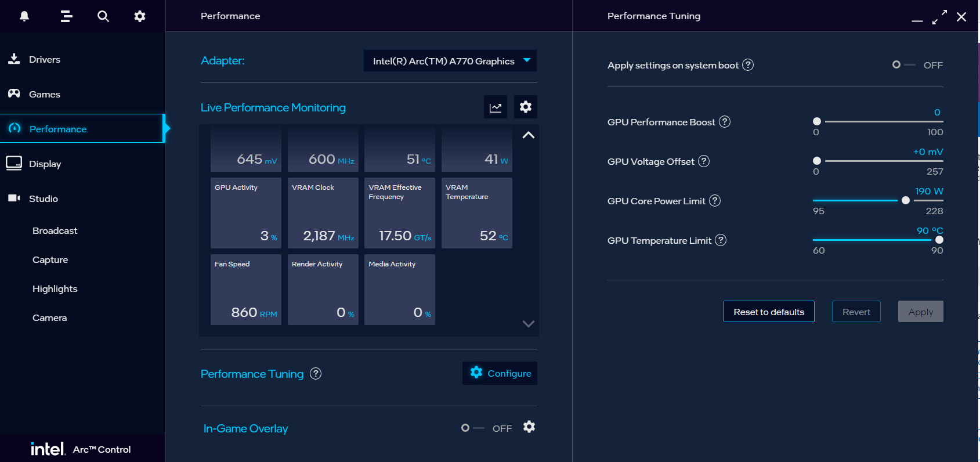Open the Adapter dropdown
The image size is (980, 462).
[x=450, y=61]
